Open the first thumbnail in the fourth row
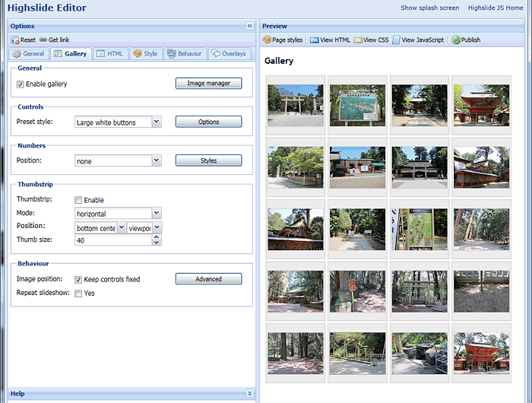This screenshot has width=532, height=403. coord(296,291)
